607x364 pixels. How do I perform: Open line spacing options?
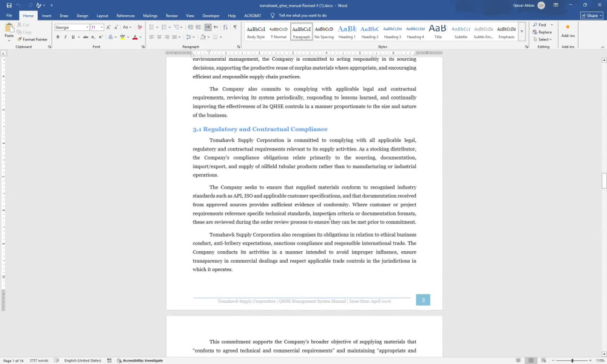coord(189,37)
